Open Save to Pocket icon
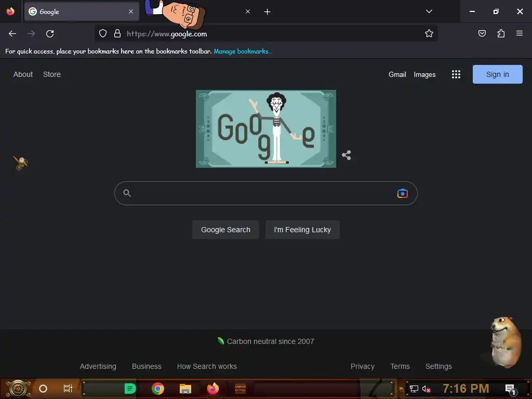This screenshot has width=532, height=399. pyautogui.click(x=482, y=33)
